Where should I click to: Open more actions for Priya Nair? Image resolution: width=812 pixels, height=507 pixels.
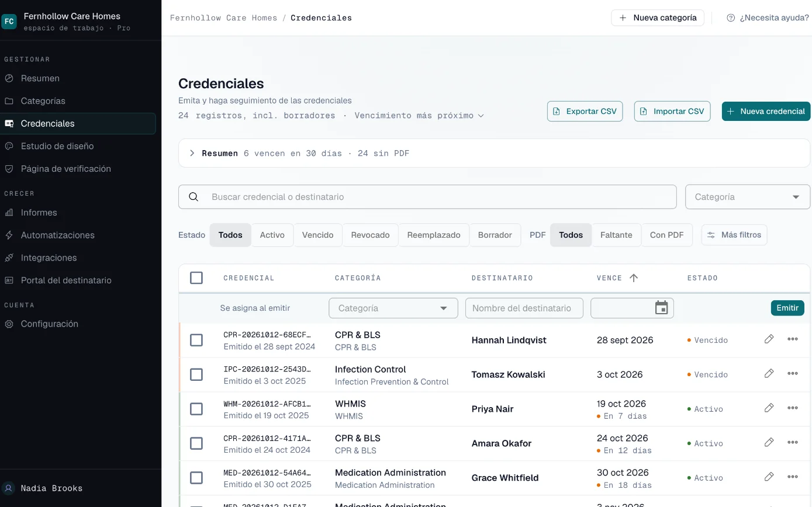tap(793, 408)
